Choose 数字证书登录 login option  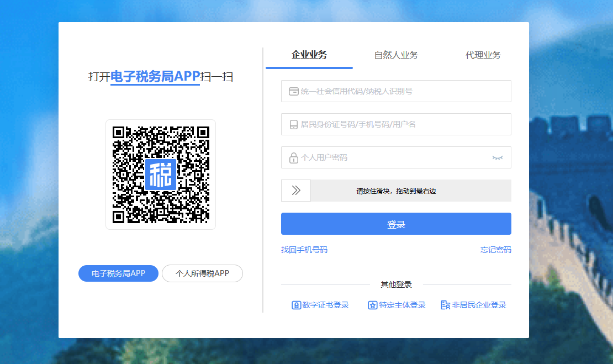[x=320, y=305]
